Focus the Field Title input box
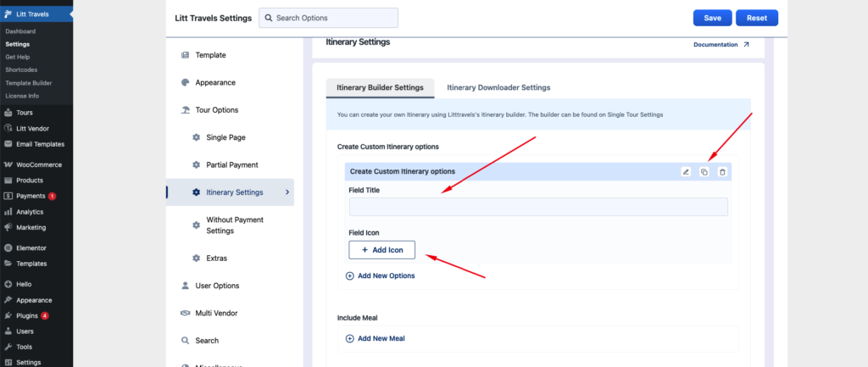The height and width of the screenshot is (367, 868). (538, 207)
